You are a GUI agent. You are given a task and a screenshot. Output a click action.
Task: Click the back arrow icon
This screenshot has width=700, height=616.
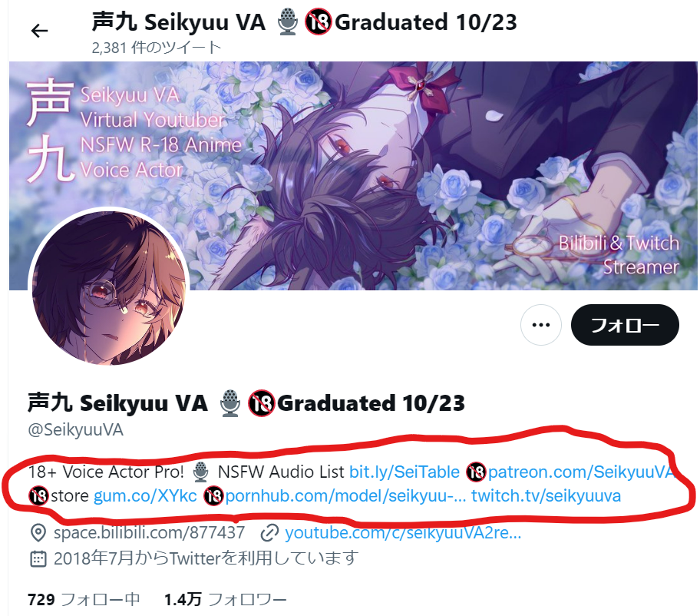pos(39,31)
